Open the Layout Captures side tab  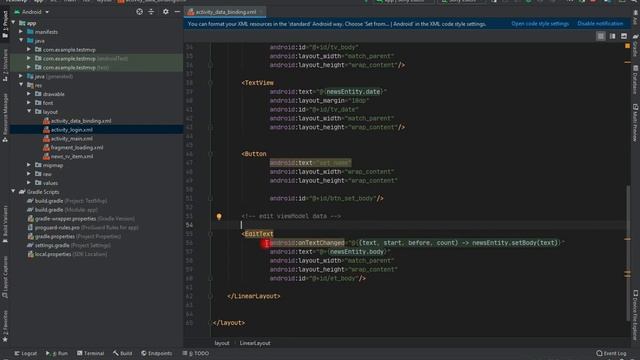(5, 278)
